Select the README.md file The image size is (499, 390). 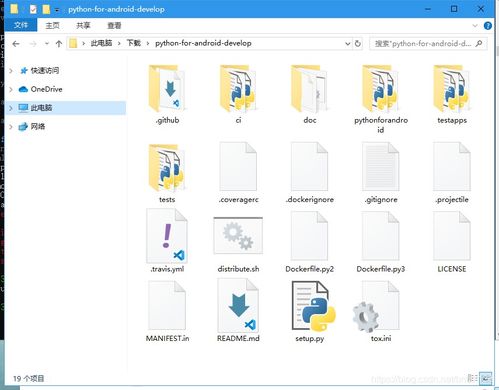pyautogui.click(x=238, y=311)
